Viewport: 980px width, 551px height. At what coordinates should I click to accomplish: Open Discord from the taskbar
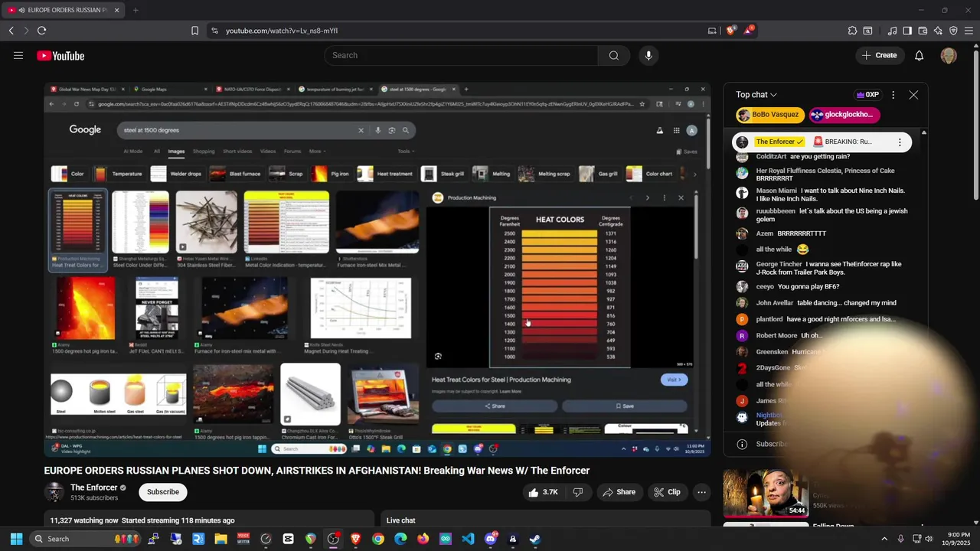491,539
